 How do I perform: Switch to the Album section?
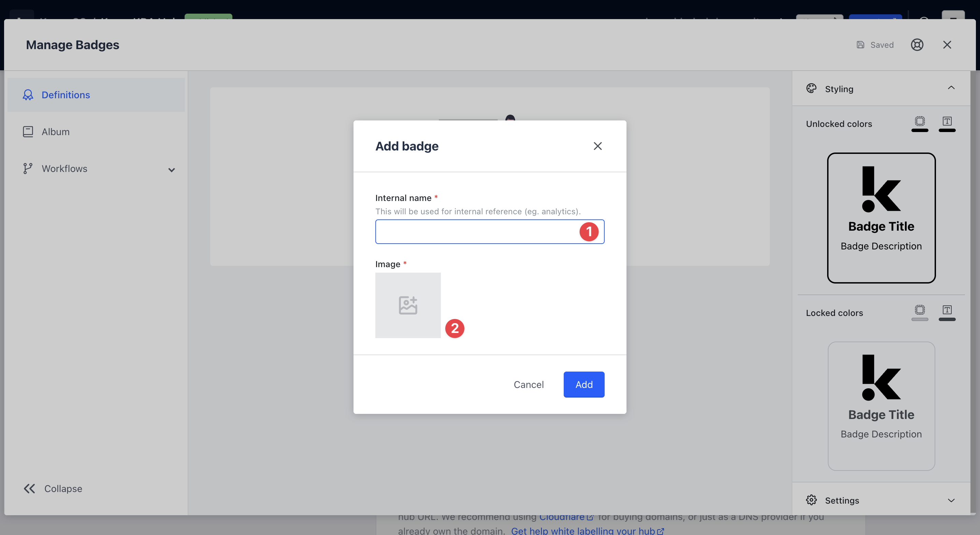point(56,132)
